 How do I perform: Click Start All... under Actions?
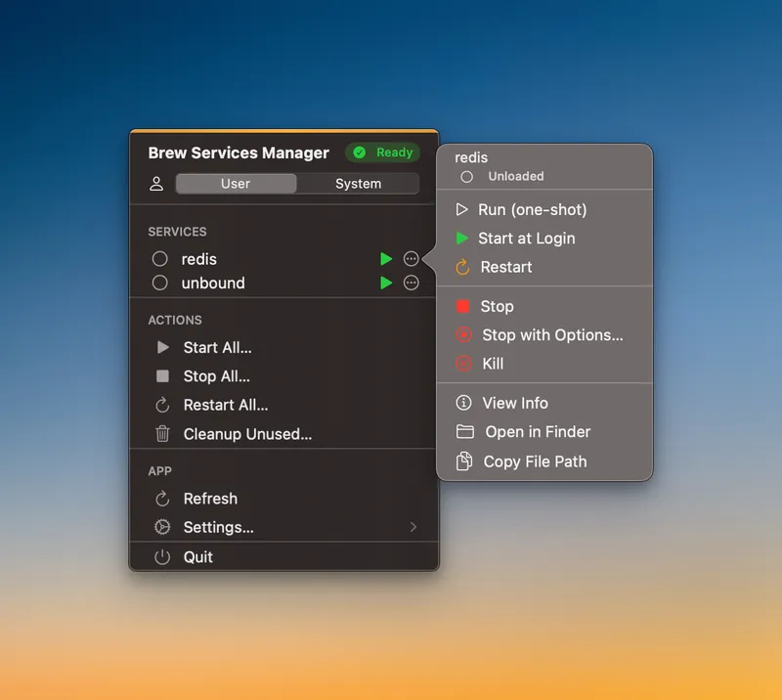tap(216, 347)
